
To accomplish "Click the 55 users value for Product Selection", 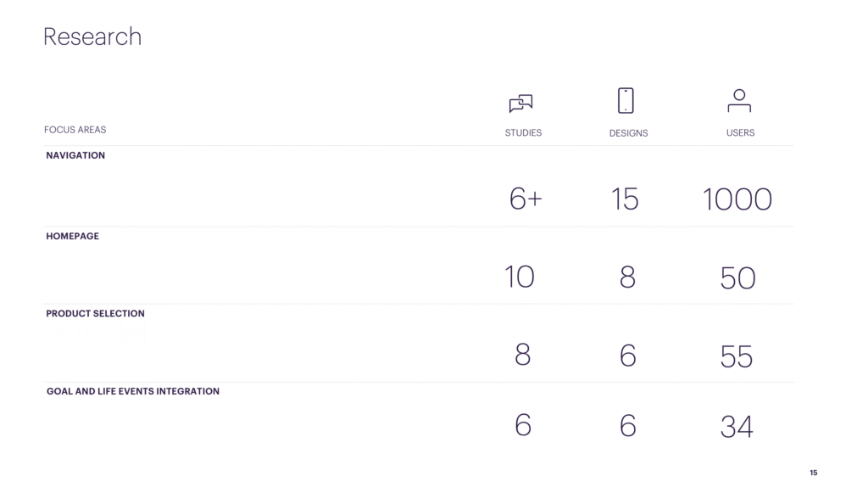I will click(x=737, y=356).
